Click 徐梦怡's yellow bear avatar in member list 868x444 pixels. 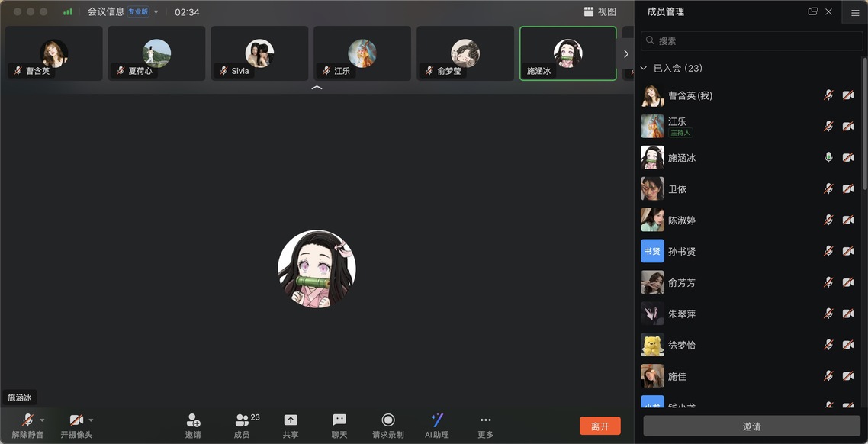tap(653, 345)
